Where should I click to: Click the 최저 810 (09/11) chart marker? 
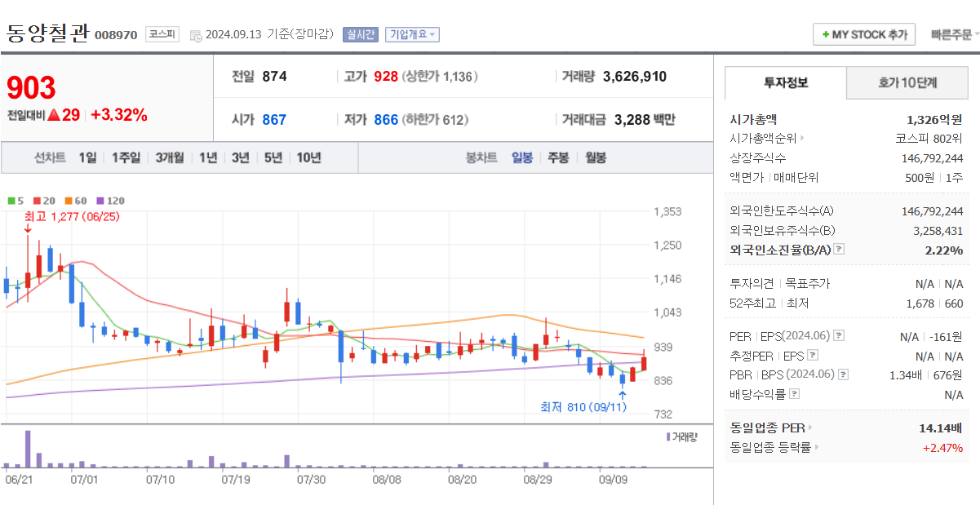pos(583,406)
